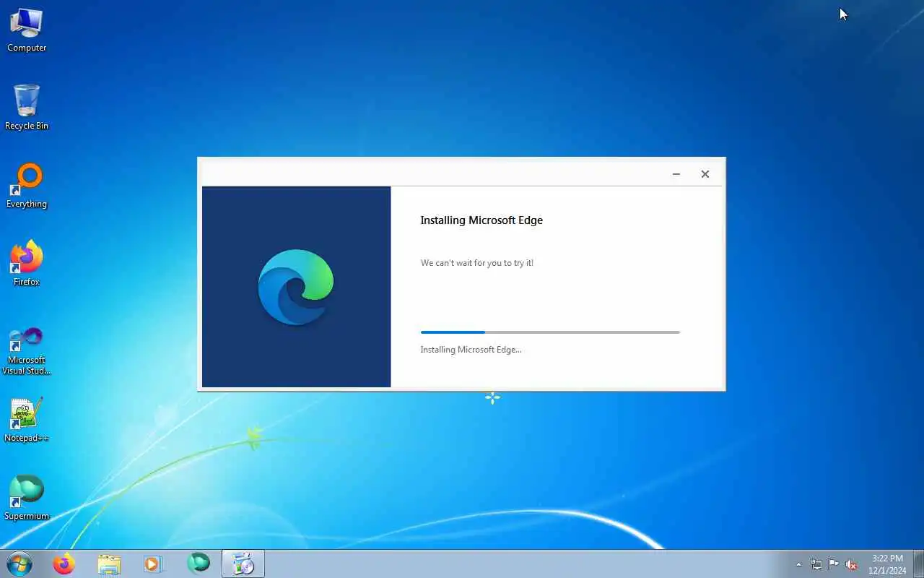Open the Action Center flag icon
This screenshot has width=924, height=578.
pyautogui.click(x=834, y=564)
